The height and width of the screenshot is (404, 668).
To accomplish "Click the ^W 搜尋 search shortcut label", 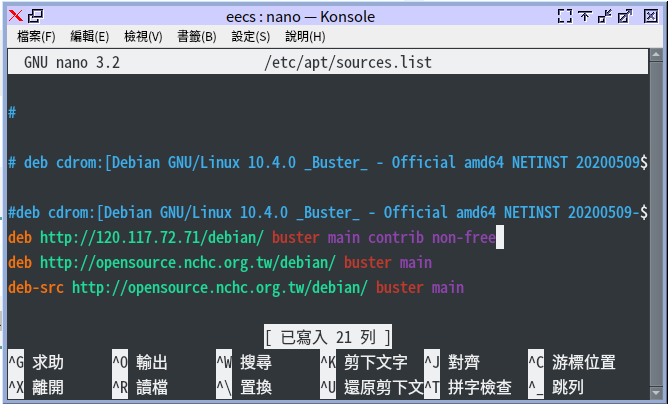I will [x=244, y=362].
